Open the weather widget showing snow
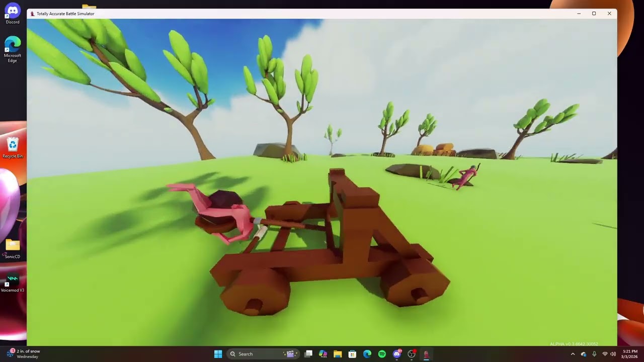Image resolution: width=644 pixels, height=362 pixels. [x=24, y=354]
